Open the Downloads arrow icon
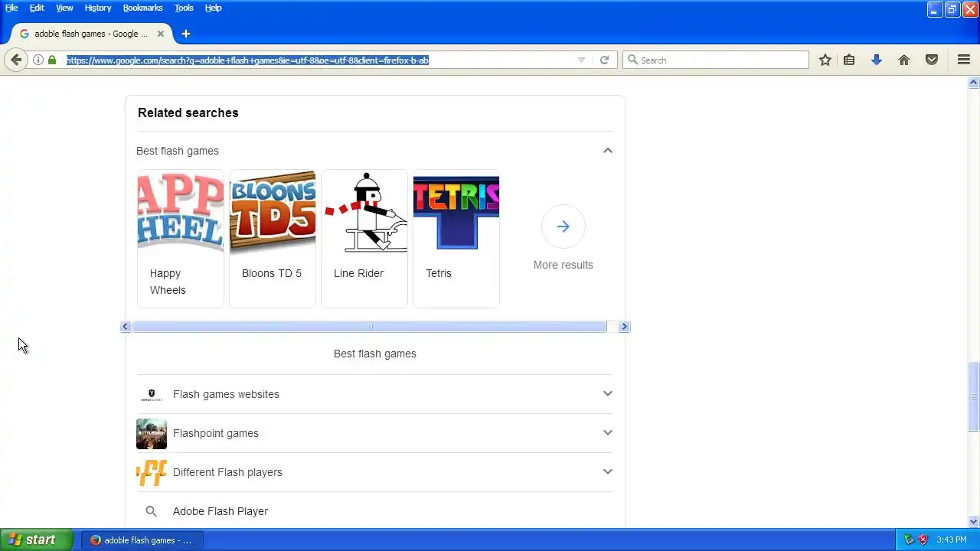The width and height of the screenshot is (980, 551). (877, 60)
